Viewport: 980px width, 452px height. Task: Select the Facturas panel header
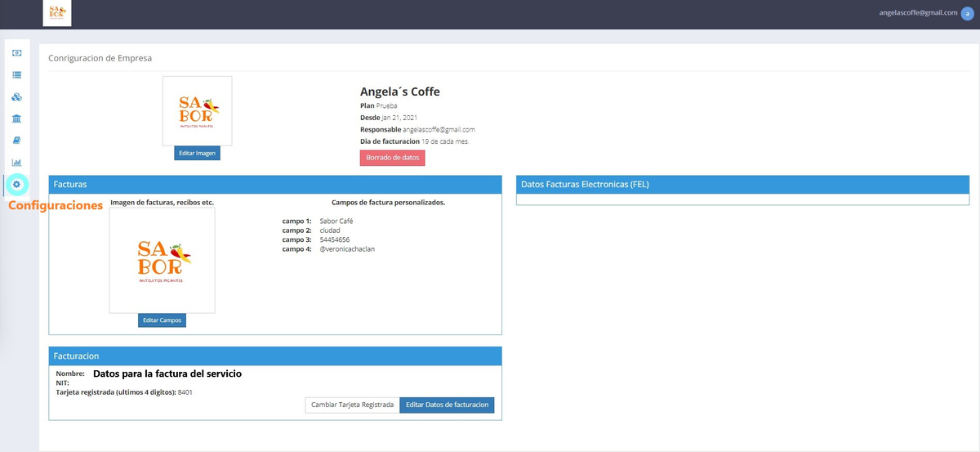275,185
